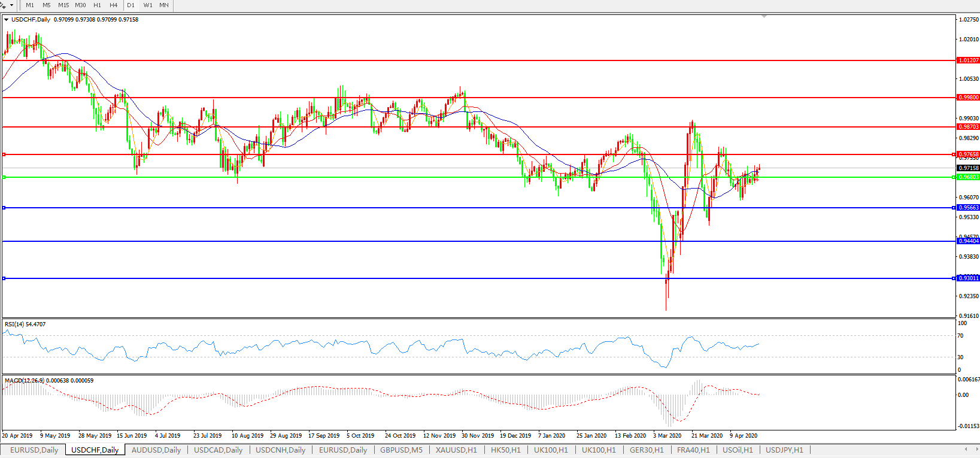Screen dimensions: 980x458
Task: Select the green horizontal line's left handle
Action: [4, 177]
